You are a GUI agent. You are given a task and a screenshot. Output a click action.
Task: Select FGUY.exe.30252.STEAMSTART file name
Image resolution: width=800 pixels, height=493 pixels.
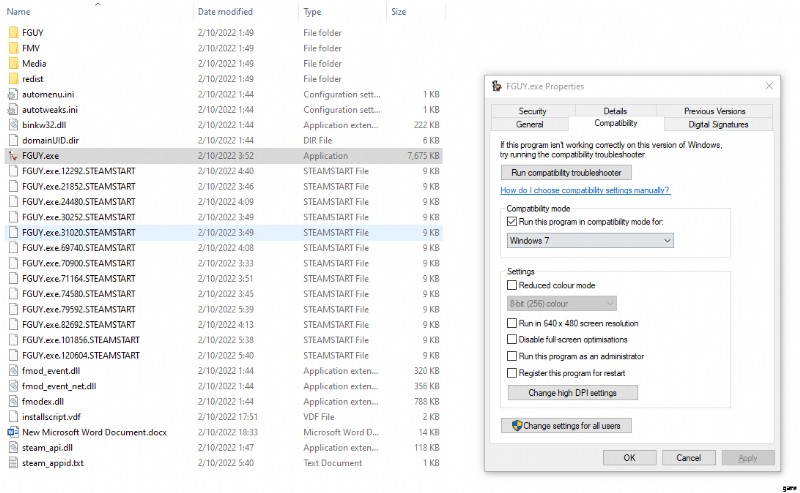(79, 217)
